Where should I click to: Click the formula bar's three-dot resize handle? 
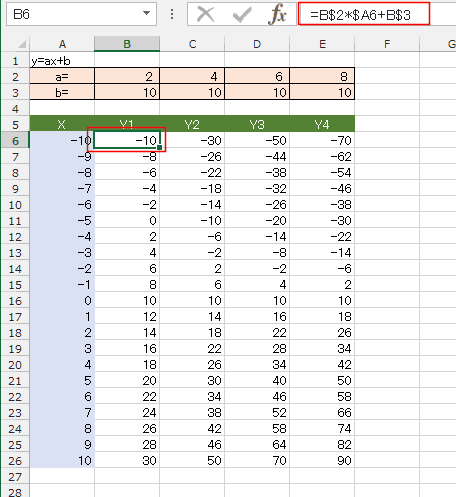click(172, 14)
